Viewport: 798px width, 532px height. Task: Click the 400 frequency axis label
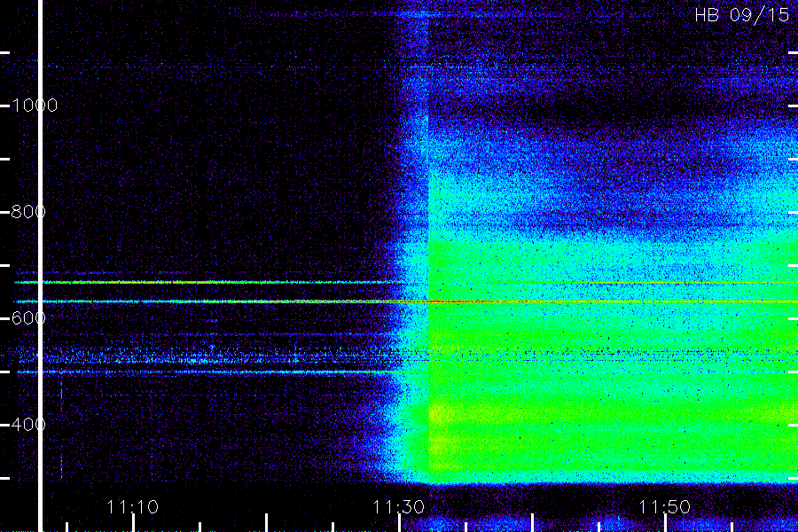(28, 424)
